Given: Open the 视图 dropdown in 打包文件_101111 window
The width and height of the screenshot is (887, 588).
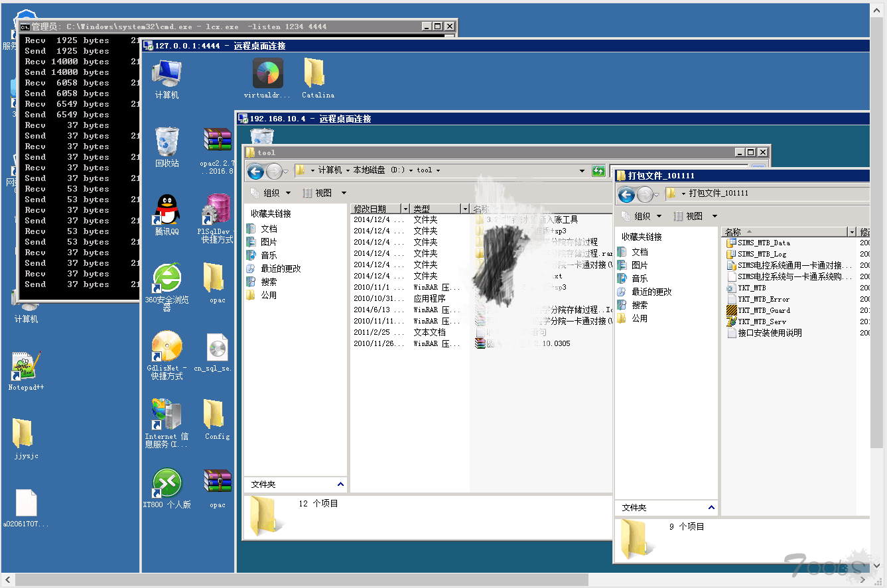Looking at the screenshot, I should [696, 216].
